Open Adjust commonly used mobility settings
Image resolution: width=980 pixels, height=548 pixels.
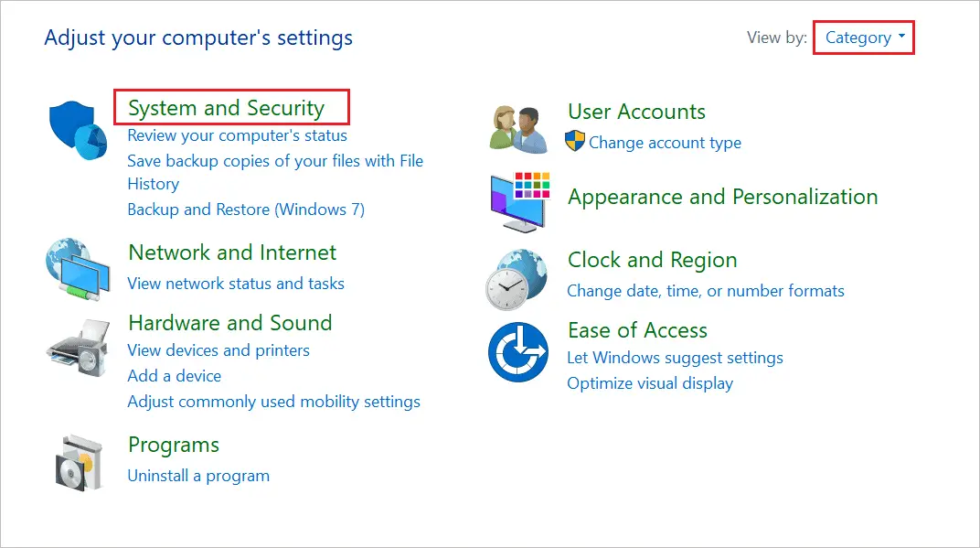273,401
